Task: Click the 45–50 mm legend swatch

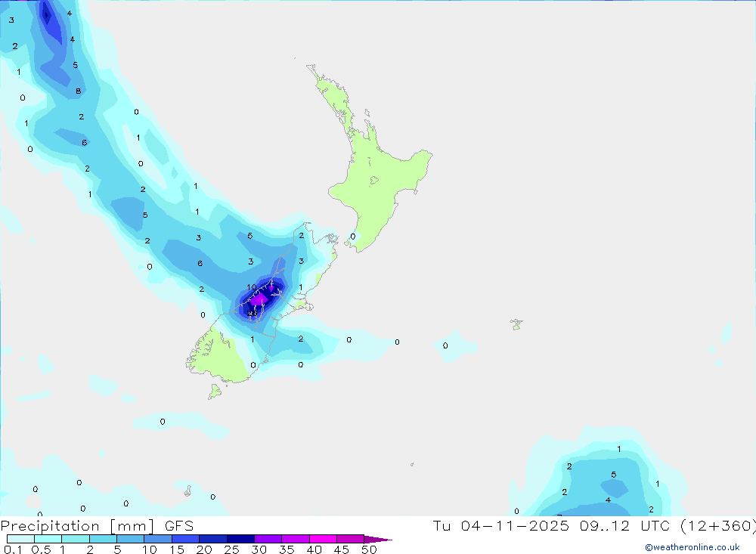Action: tap(350, 539)
